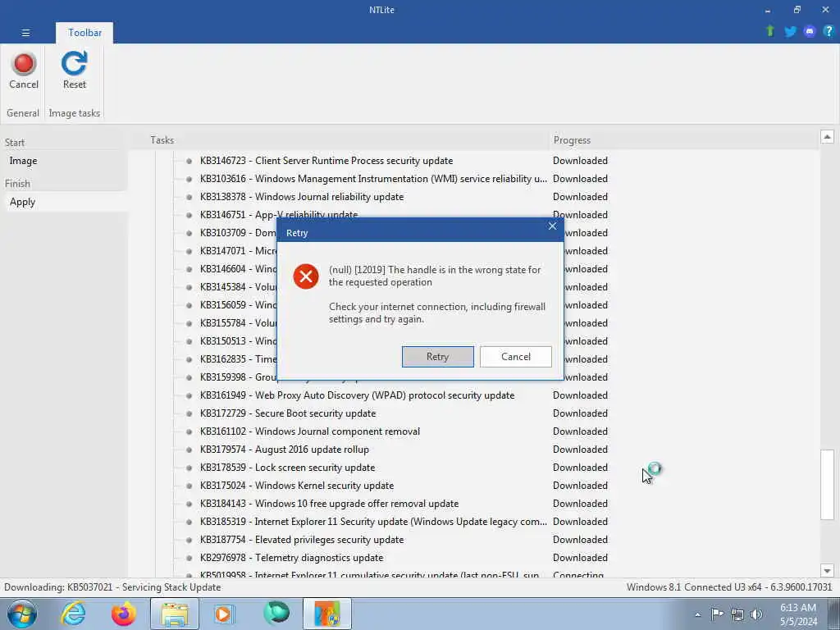Open the hamburger menu icon
Screen dimensions: 840x630
(25, 33)
